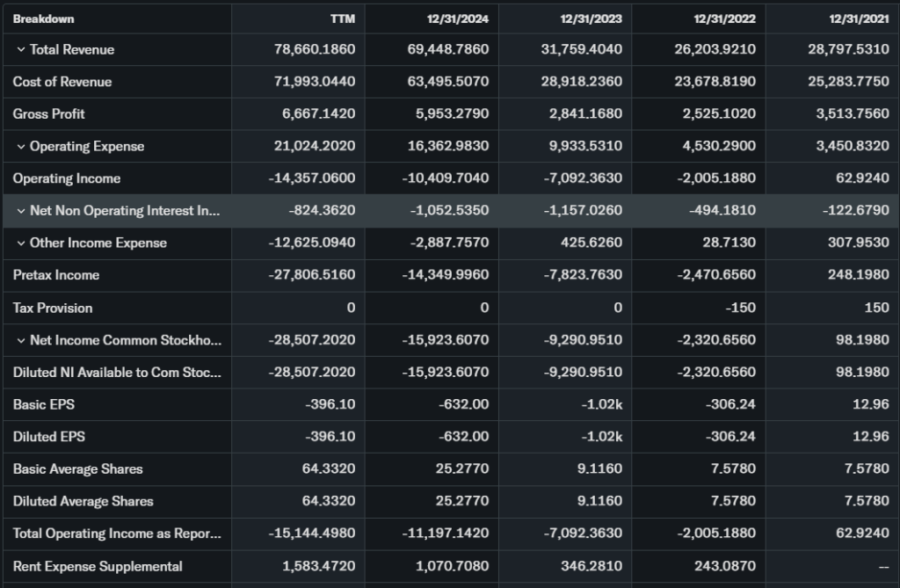Screen dimensions: 900x588
Task: Select the Diluted Average Shares row label
Action: coord(83,501)
